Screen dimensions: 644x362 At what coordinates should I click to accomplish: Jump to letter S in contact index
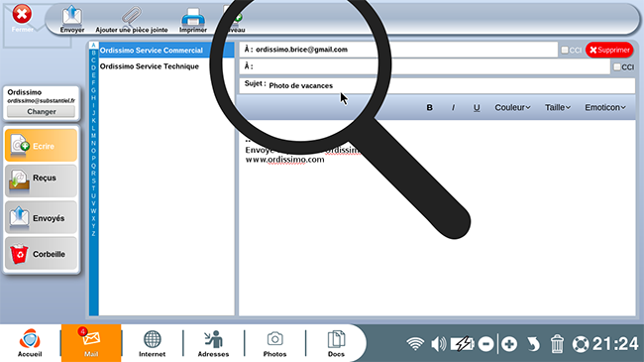94,181
